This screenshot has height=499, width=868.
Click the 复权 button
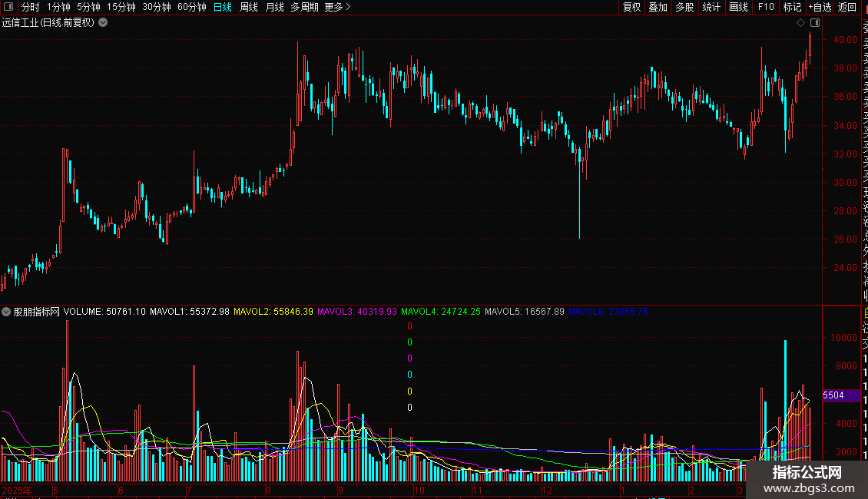coord(631,7)
